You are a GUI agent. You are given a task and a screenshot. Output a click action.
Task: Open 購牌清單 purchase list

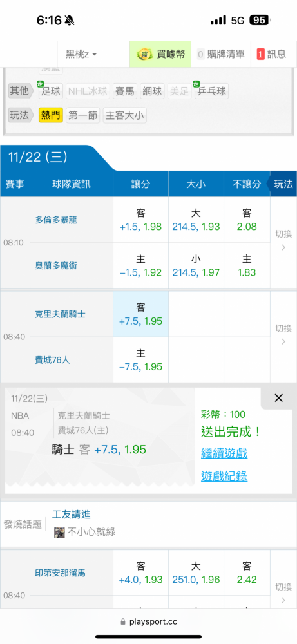220,54
